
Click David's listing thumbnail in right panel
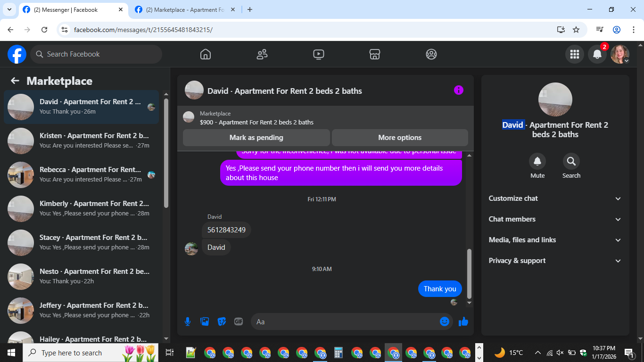[555, 99]
